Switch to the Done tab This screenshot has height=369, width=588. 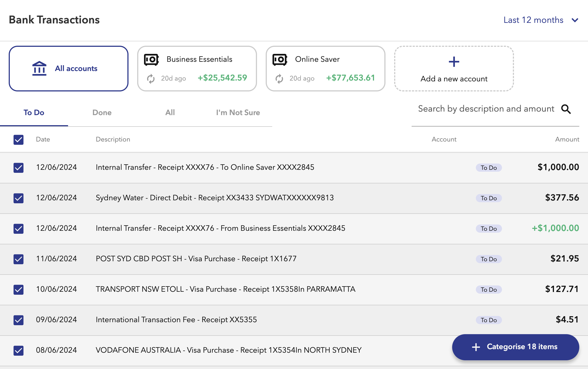102,112
